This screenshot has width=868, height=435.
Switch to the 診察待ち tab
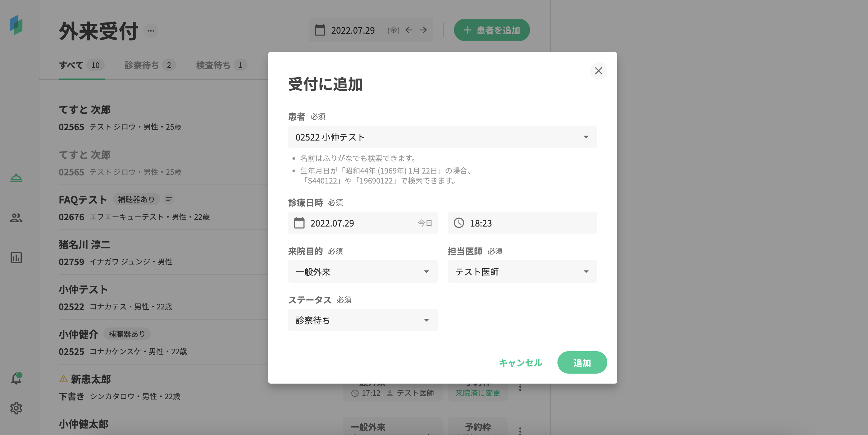[142, 65]
